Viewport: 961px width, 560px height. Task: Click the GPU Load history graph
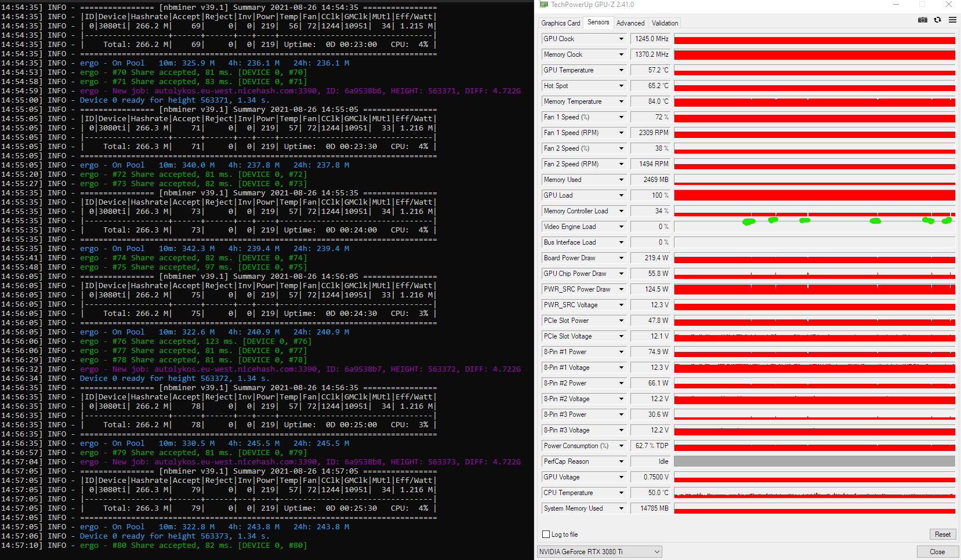pyautogui.click(x=814, y=195)
